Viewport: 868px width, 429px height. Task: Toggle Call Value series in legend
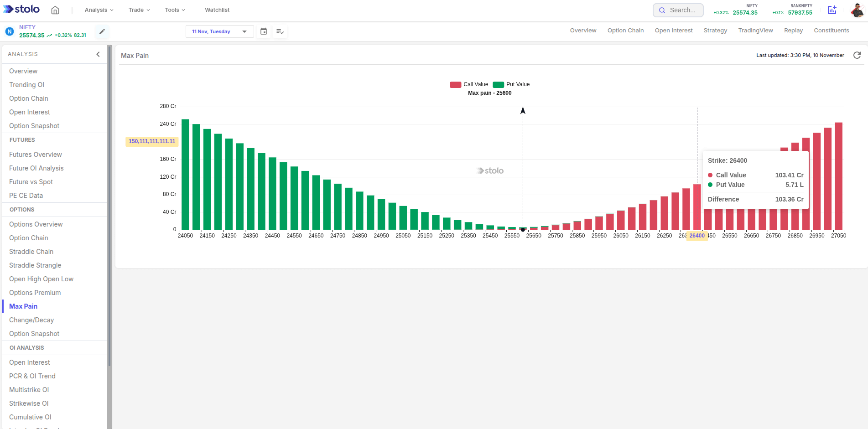[469, 84]
